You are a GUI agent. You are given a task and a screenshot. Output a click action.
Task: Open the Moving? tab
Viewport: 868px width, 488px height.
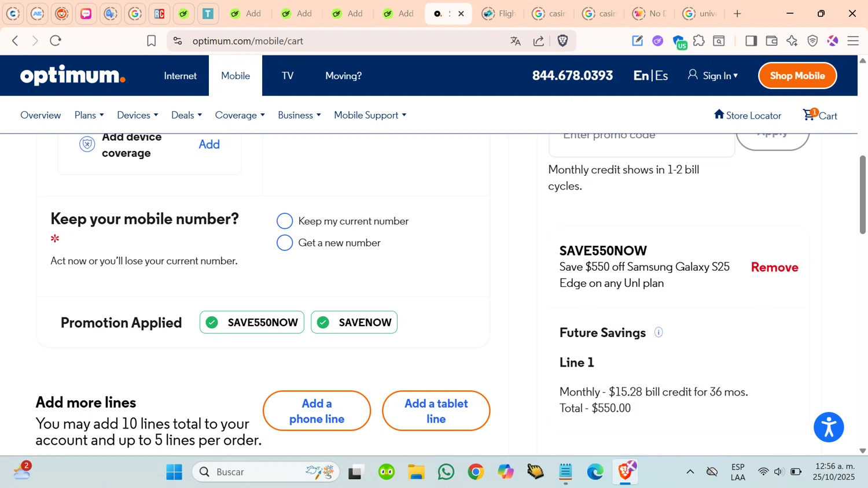pyautogui.click(x=343, y=76)
